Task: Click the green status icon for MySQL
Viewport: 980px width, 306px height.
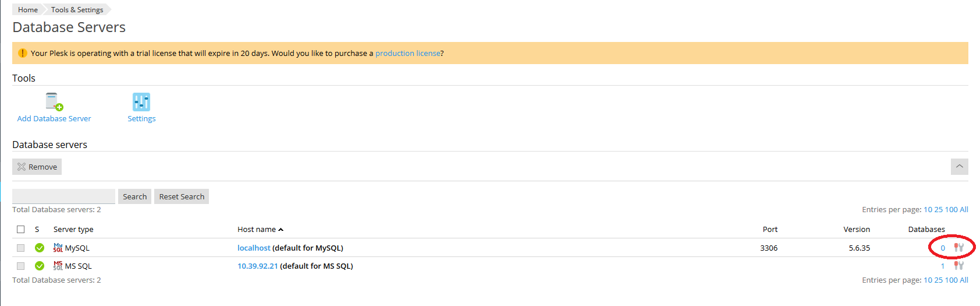Action: tap(40, 248)
